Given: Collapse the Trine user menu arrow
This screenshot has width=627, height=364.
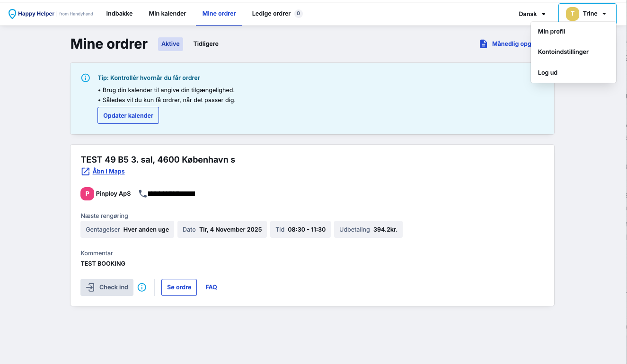Looking at the screenshot, I should click(x=604, y=14).
